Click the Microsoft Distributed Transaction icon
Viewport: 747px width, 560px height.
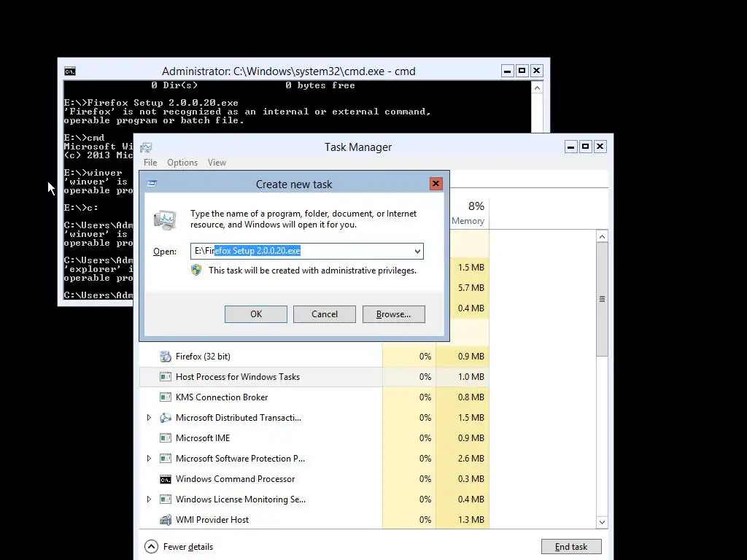point(166,418)
